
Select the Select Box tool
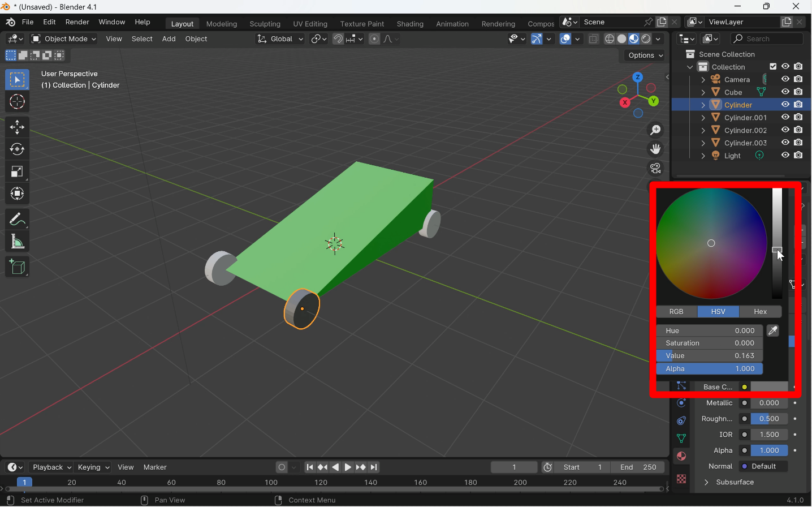[x=17, y=80]
